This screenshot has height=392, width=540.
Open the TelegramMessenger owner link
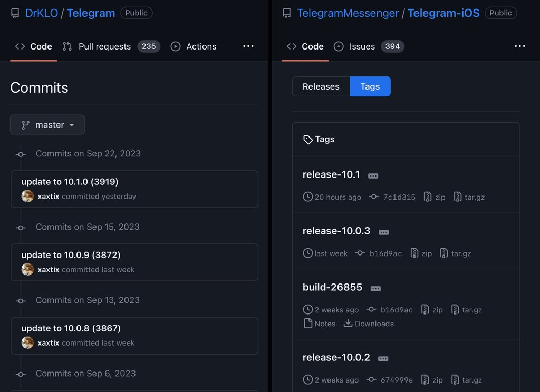(x=348, y=13)
